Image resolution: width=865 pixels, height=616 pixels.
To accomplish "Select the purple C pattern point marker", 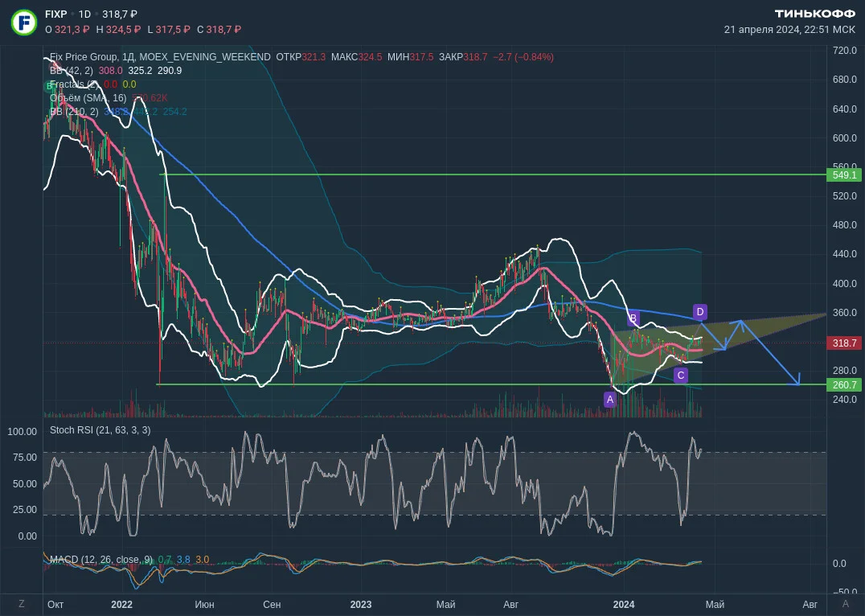I will point(681,376).
